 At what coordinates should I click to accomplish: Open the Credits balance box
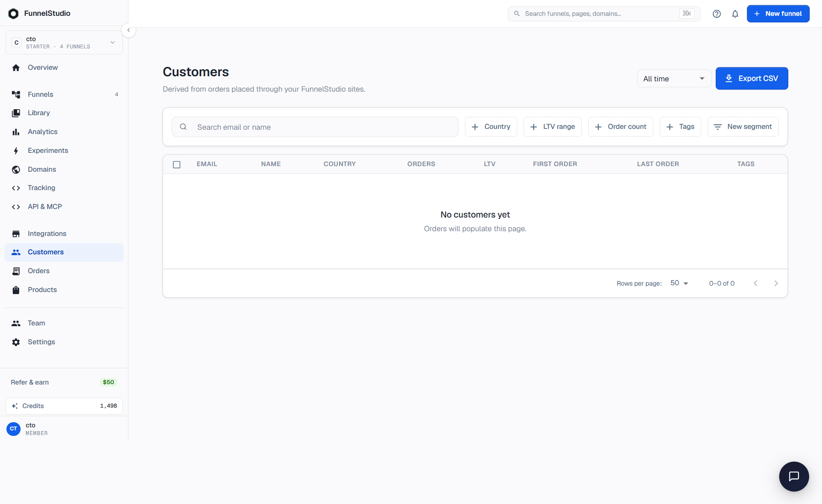[64, 406]
